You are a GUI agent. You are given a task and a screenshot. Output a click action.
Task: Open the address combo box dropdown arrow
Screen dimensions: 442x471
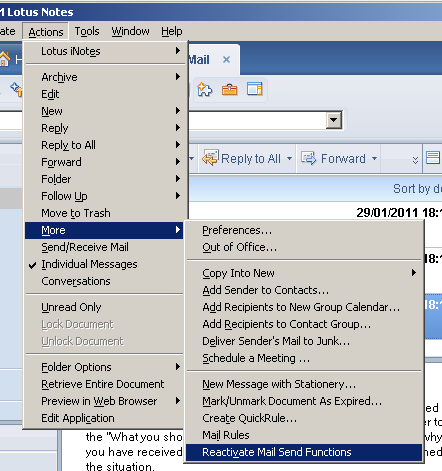[x=334, y=120]
